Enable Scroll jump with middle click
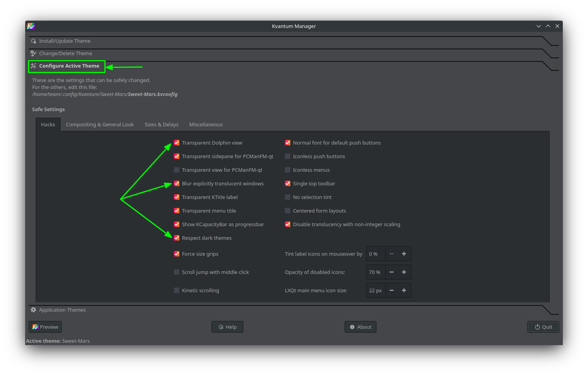This screenshot has width=588, height=375. [177, 272]
